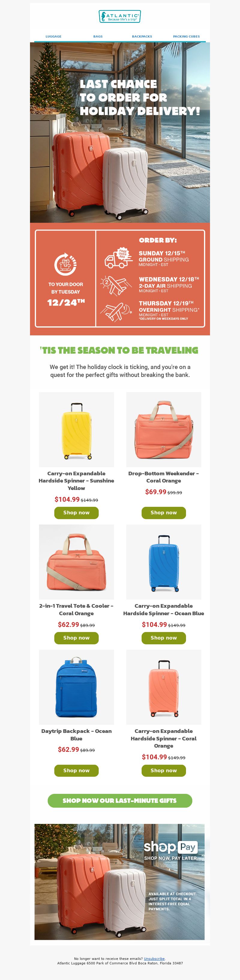Shop now for Ocean Blue spinner
240x980 pixels.
pyautogui.click(x=163, y=638)
